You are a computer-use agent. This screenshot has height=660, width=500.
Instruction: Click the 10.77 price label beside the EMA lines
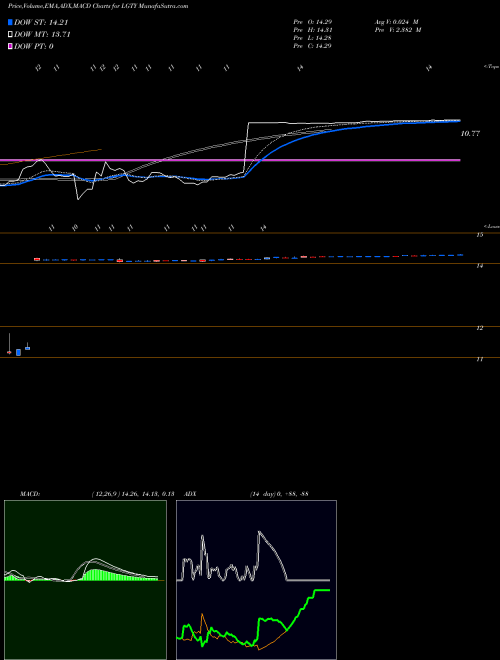(470, 133)
